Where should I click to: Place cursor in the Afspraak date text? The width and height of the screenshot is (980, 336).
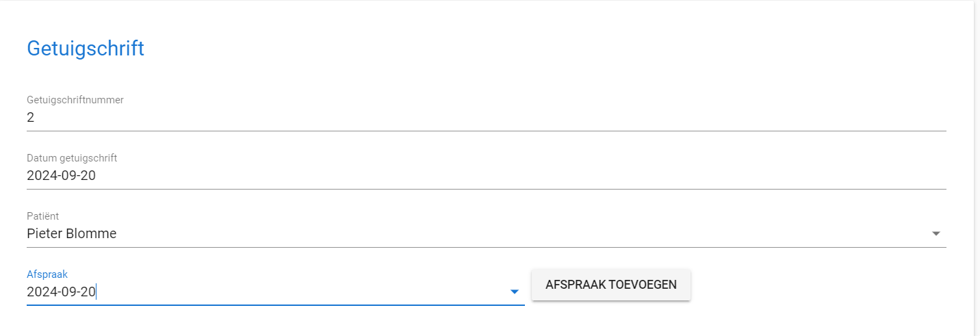coord(62,292)
